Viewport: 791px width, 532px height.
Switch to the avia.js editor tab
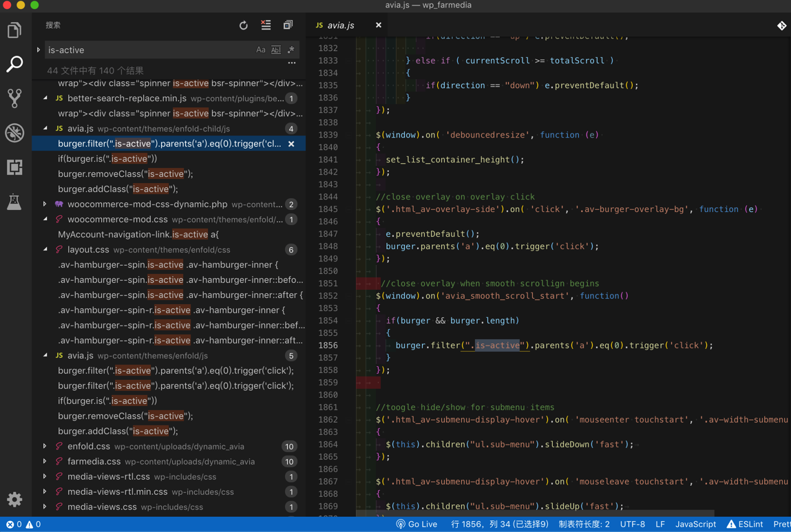tap(340, 25)
